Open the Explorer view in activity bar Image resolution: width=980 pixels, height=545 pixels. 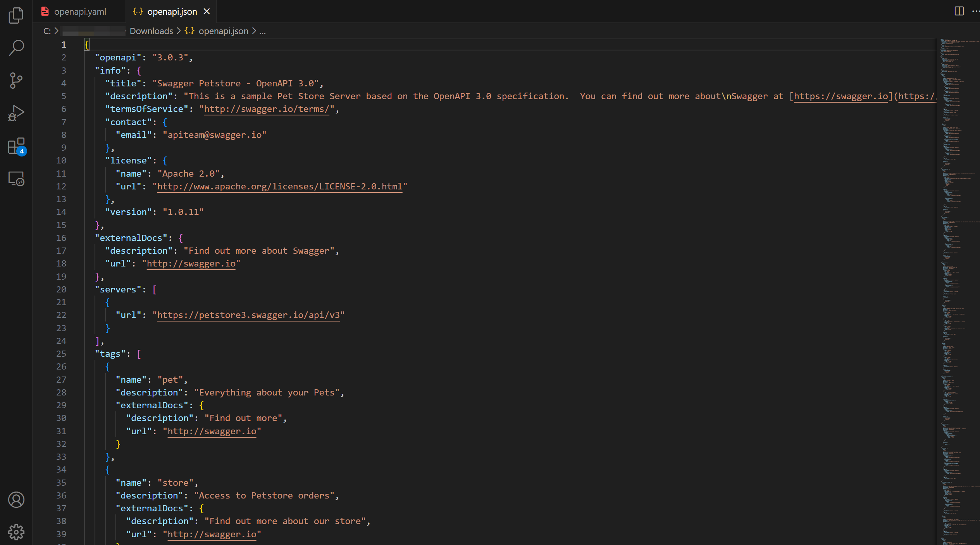(16, 15)
